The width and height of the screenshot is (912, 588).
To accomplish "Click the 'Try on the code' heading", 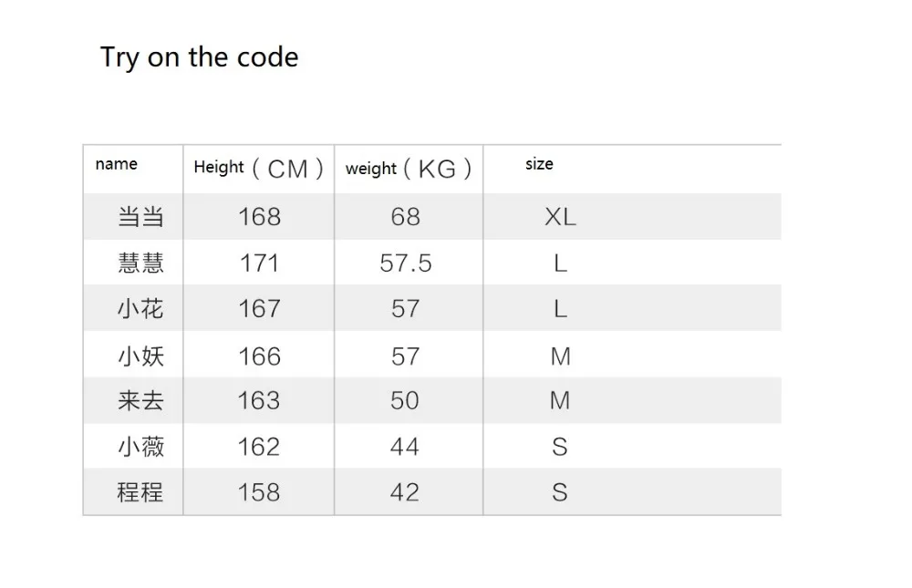I will coord(199,57).
